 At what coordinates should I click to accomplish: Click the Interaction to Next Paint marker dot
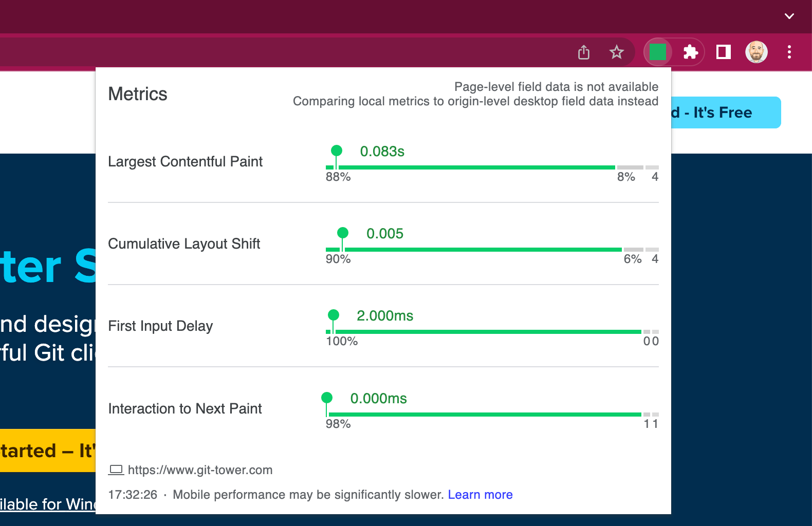pos(327,398)
